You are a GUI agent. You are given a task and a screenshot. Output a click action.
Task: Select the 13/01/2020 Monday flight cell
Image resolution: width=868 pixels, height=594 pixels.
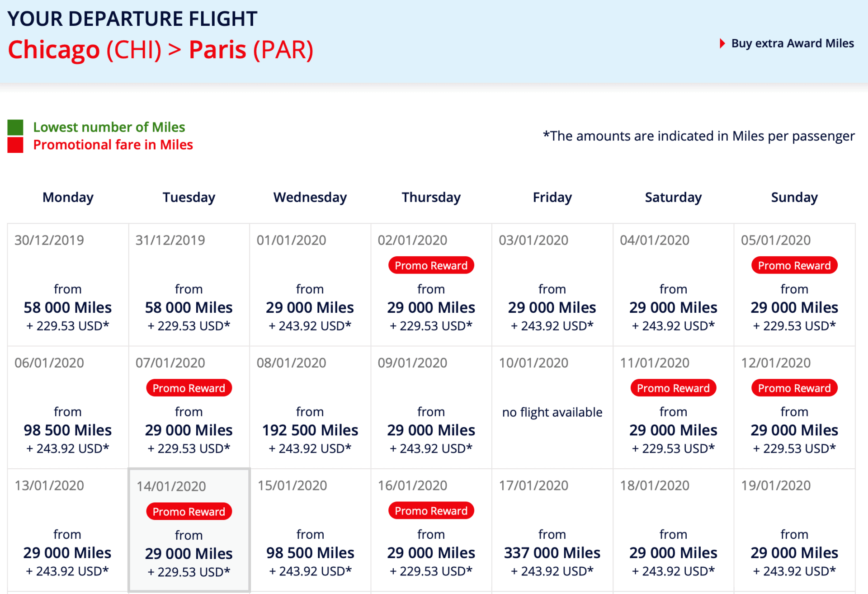tap(68, 530)
